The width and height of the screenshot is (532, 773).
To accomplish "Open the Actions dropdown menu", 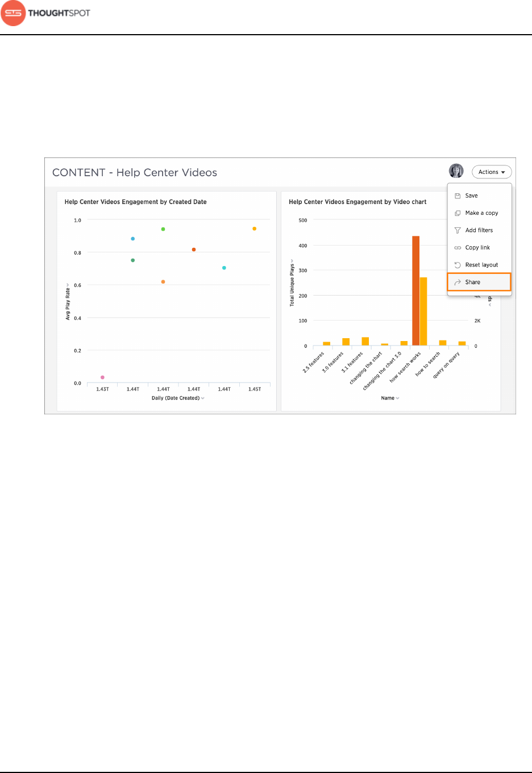I will [492, 172].
